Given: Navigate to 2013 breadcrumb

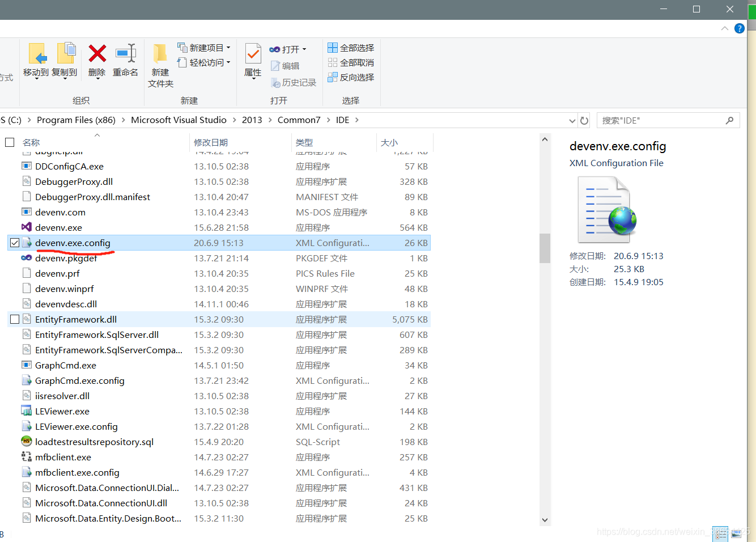Looking at the screenshot, I should click(252, 120).
